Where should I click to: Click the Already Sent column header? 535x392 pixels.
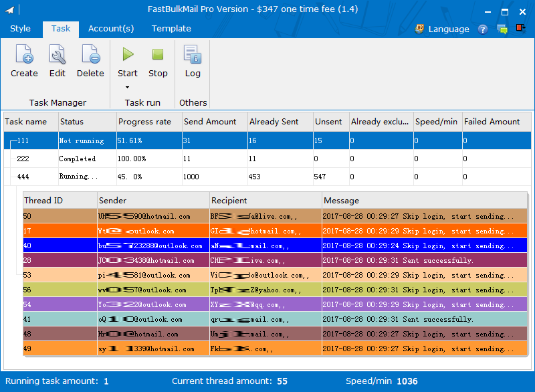click(x=280, y=122)
